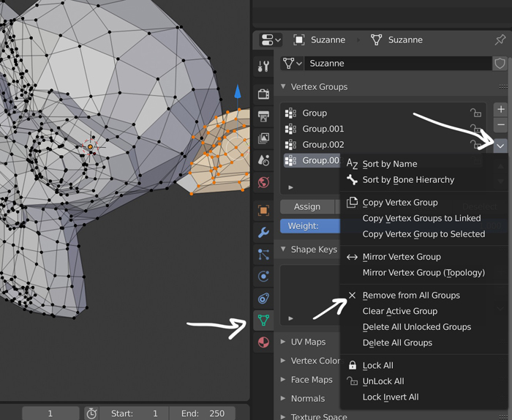Select the Group vertex group row
The height and width of the screenshot is (420, 512).
point(383,113)
